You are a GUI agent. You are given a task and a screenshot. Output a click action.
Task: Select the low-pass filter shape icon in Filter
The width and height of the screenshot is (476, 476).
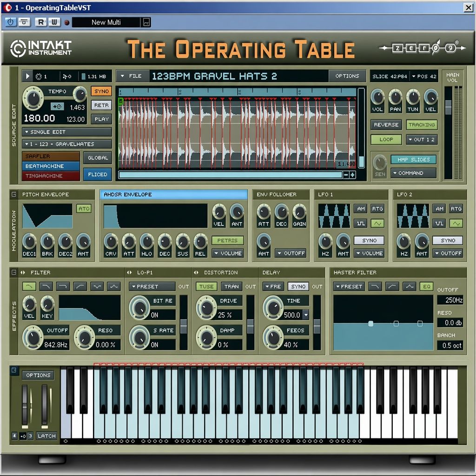coord(29,286)
